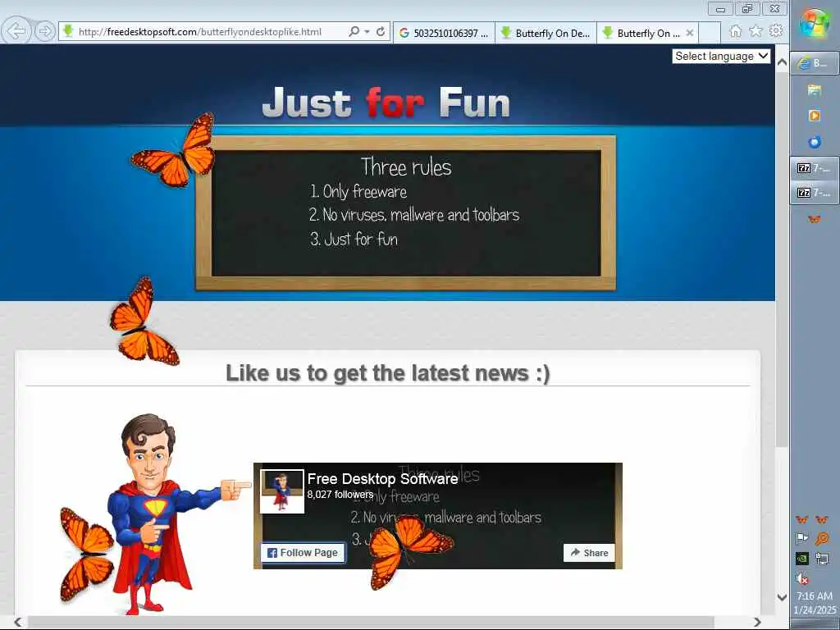
Task: Click the browser Forward arrow button
Action: pos(45,32)
